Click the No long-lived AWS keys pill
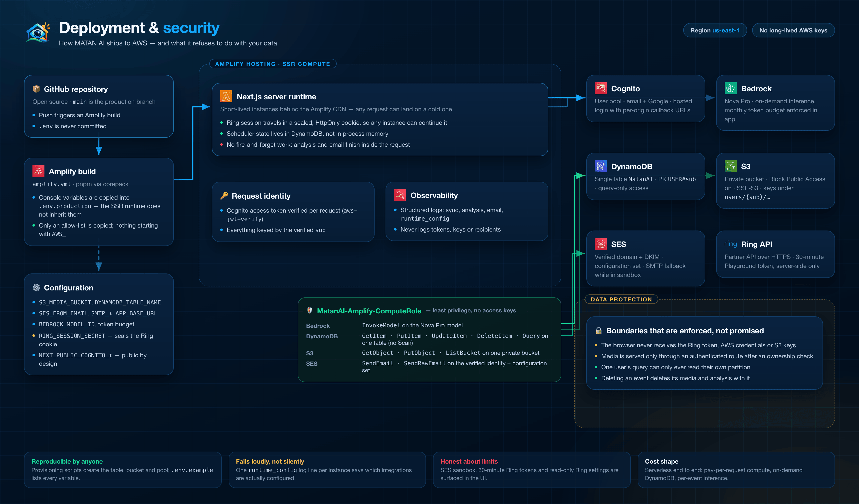 click(x=793, y=30)
